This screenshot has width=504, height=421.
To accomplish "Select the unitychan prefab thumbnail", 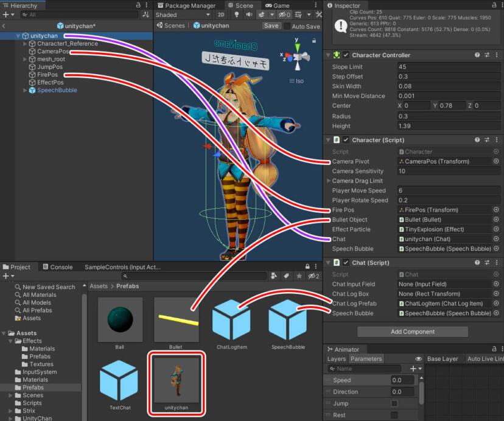I will tap(176, 380).
